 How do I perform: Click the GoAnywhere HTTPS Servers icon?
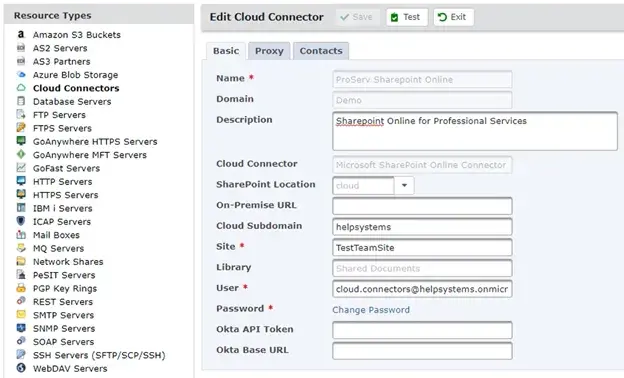pos(21,141)
